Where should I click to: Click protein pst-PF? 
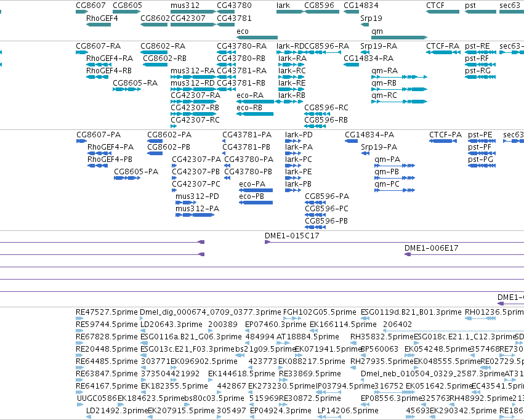482,153
